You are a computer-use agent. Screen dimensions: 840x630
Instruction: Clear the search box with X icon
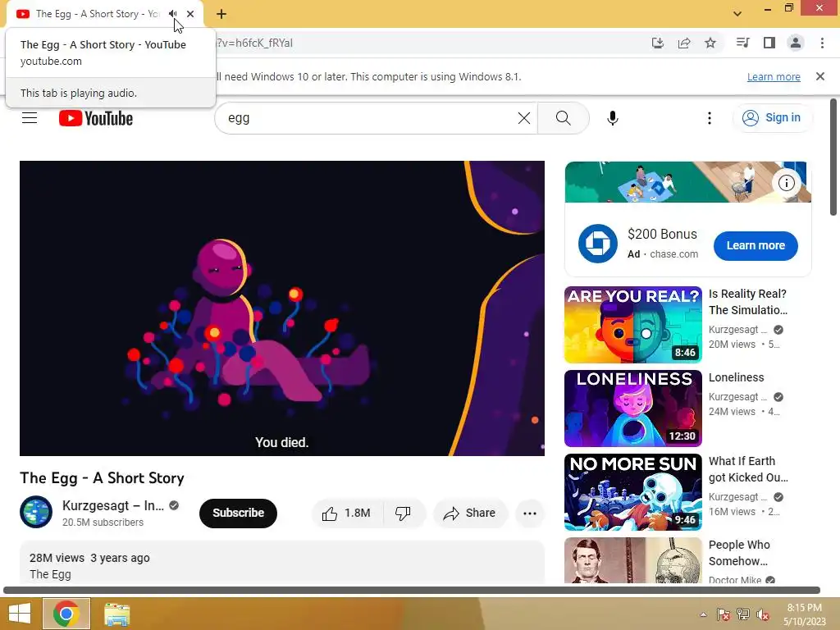pos(524,118)
